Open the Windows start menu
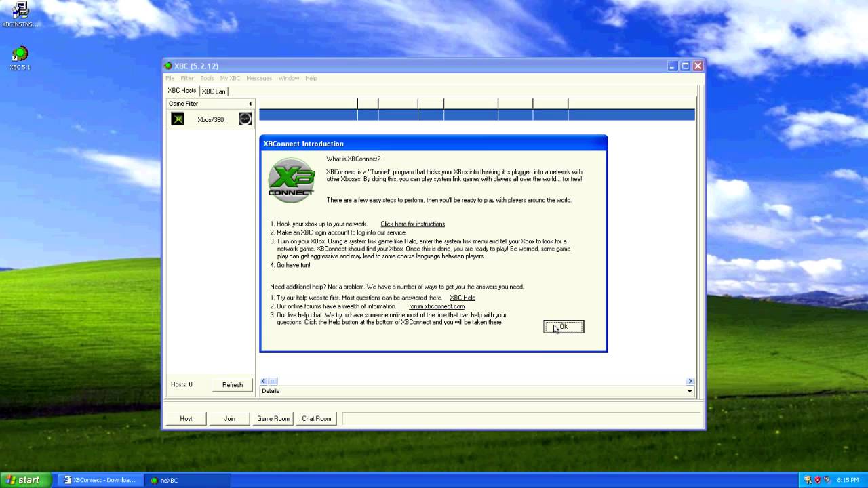This screenshot has width=868, height=488. click(25, 480)
